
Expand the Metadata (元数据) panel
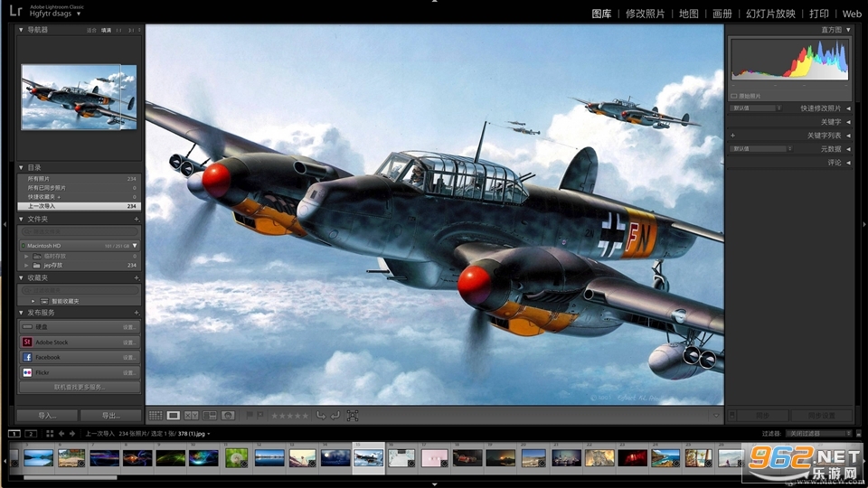pyautogui.click(x=848, y=149)
